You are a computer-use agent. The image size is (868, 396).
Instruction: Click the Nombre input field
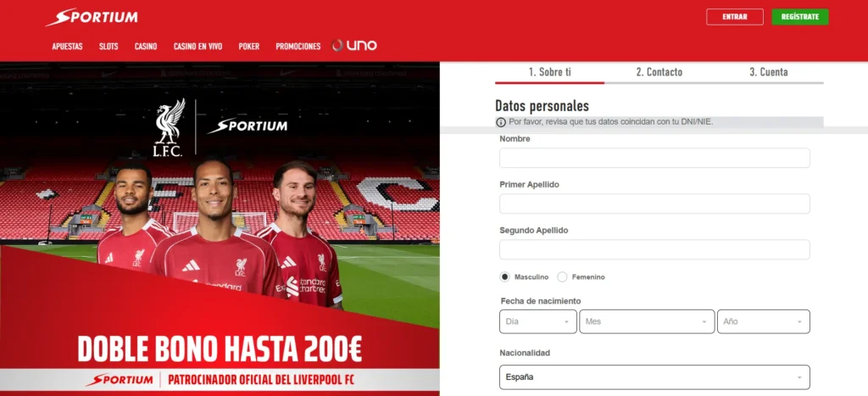[654, 158]
